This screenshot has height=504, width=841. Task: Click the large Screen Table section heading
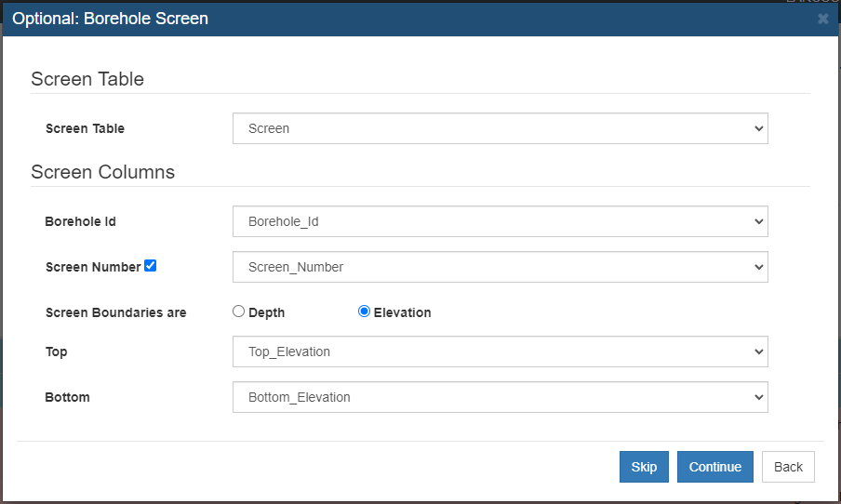coord(87,79)
